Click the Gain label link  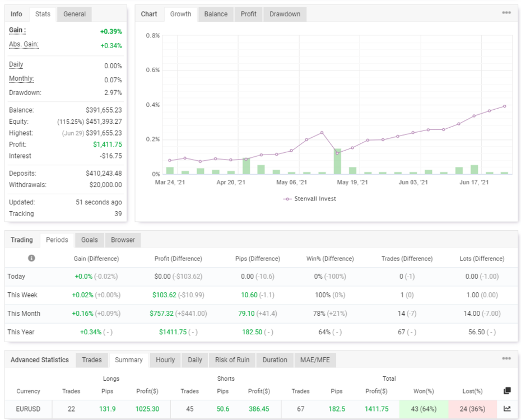click(17, 30)
